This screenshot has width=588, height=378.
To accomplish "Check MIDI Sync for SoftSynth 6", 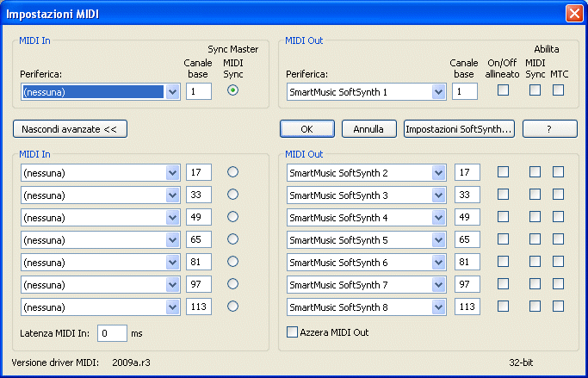I will 535,262.
